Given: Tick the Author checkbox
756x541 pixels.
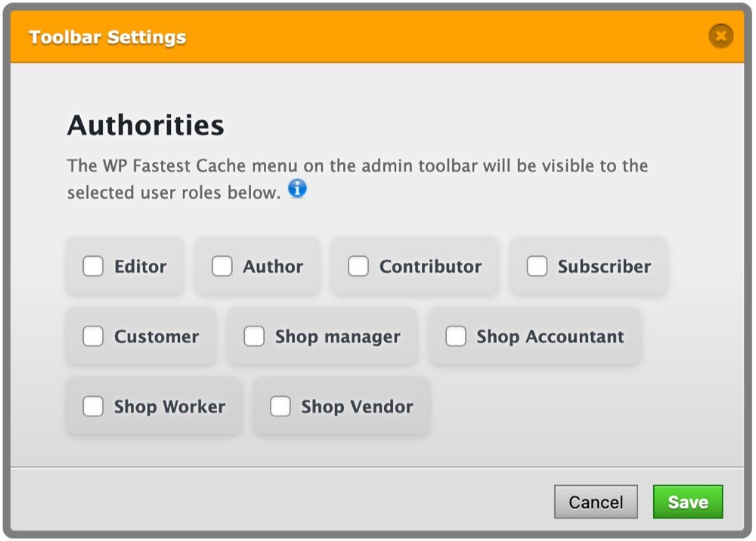Looking at the screenshot, I should 222,267.
